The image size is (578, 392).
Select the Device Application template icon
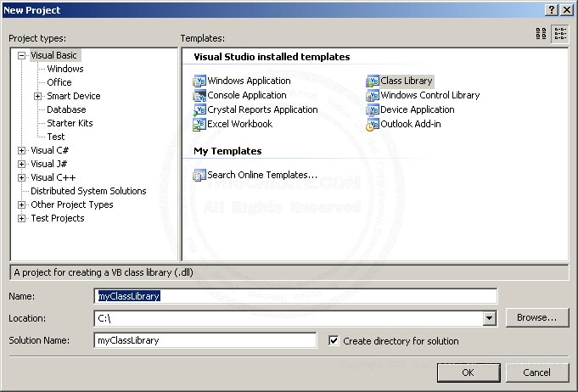pos(373,109)
